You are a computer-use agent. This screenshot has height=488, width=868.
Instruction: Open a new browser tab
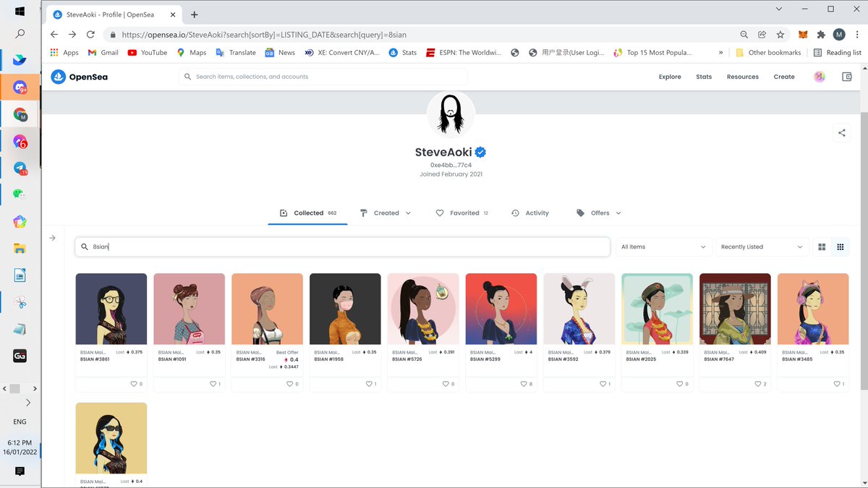[x=195, y=14]
